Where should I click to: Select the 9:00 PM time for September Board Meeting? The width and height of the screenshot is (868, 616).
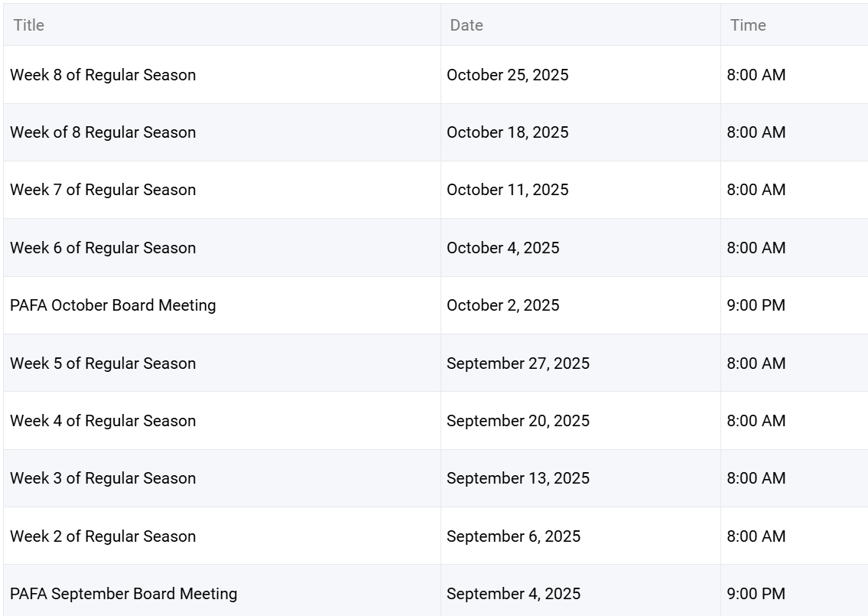click(x=756, y=594)
